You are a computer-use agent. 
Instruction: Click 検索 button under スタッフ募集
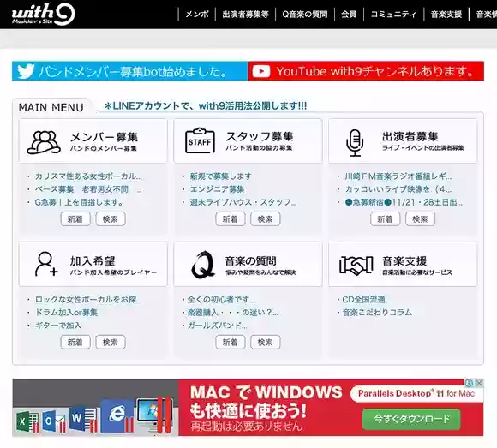266,219
